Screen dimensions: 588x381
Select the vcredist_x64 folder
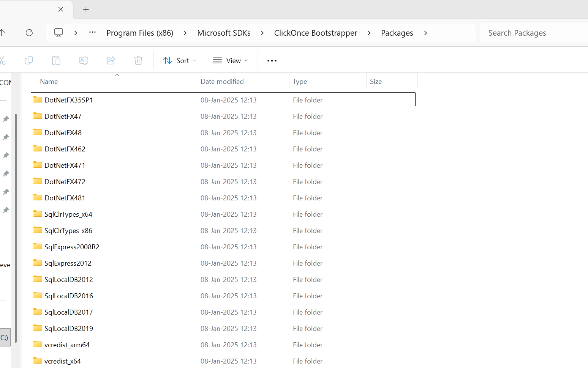223,361
